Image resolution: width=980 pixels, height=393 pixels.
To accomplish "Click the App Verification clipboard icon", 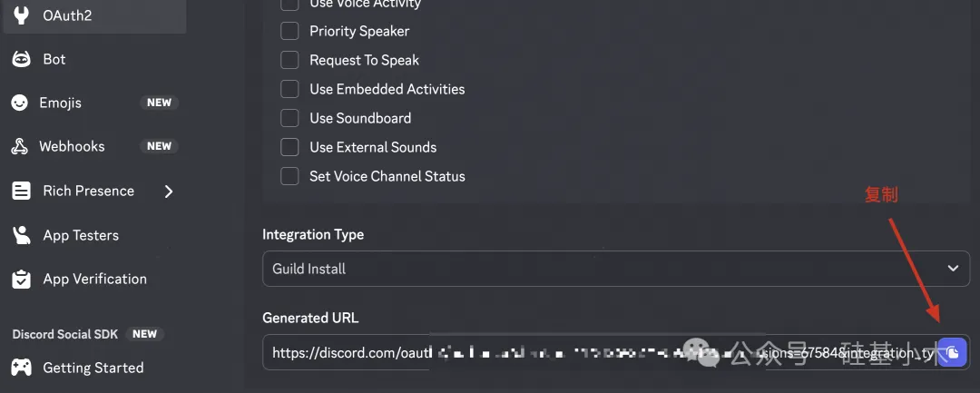I will [x=21, y=280].
